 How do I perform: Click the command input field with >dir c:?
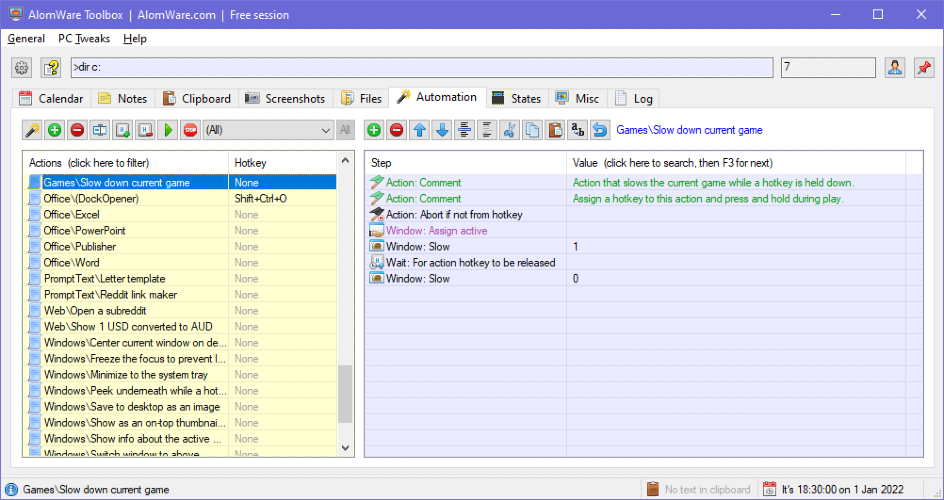click(421, 67)
